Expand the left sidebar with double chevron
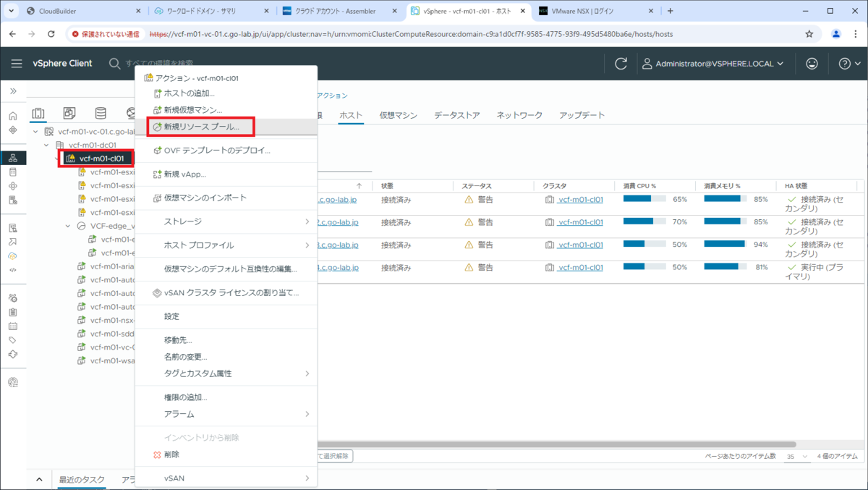Screen dimensions: 868x490 pos(13,91)
